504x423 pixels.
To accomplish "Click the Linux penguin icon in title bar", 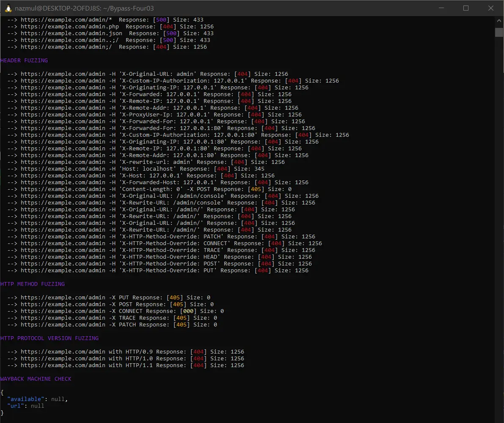I will pos(8,8).
